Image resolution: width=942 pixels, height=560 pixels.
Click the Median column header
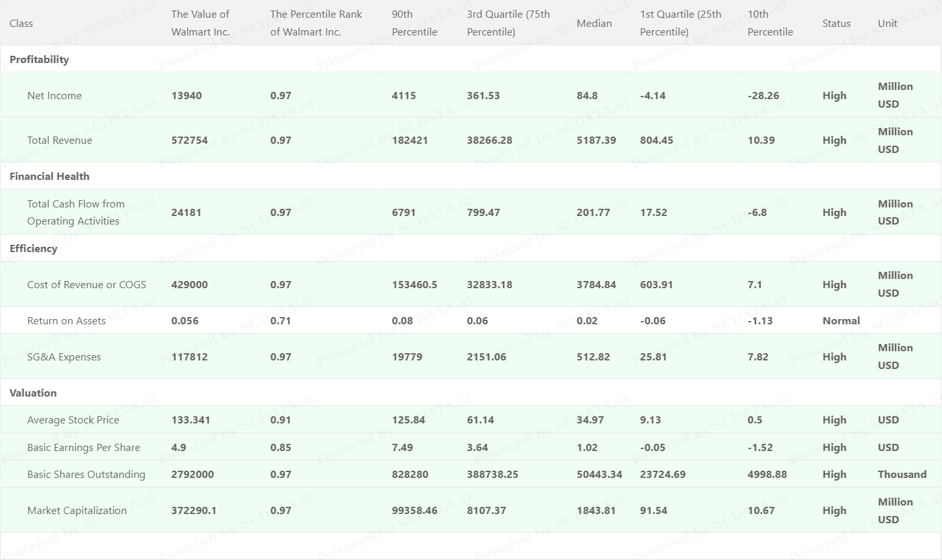coord(594,23)
